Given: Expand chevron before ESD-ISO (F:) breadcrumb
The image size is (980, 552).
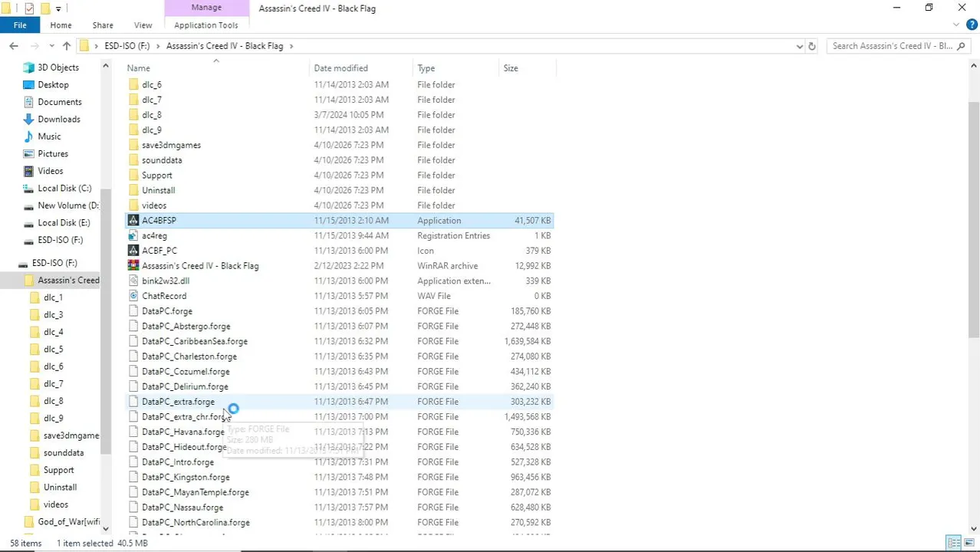Looking at the screenshot, I should [97, 46].
